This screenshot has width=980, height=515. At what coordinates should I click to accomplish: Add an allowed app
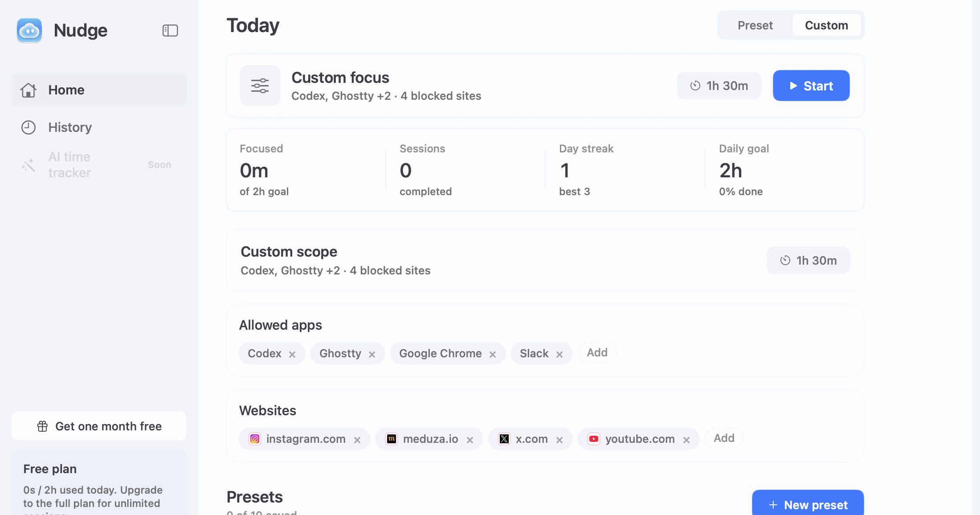pyautogui.click(x=597, y=353)
